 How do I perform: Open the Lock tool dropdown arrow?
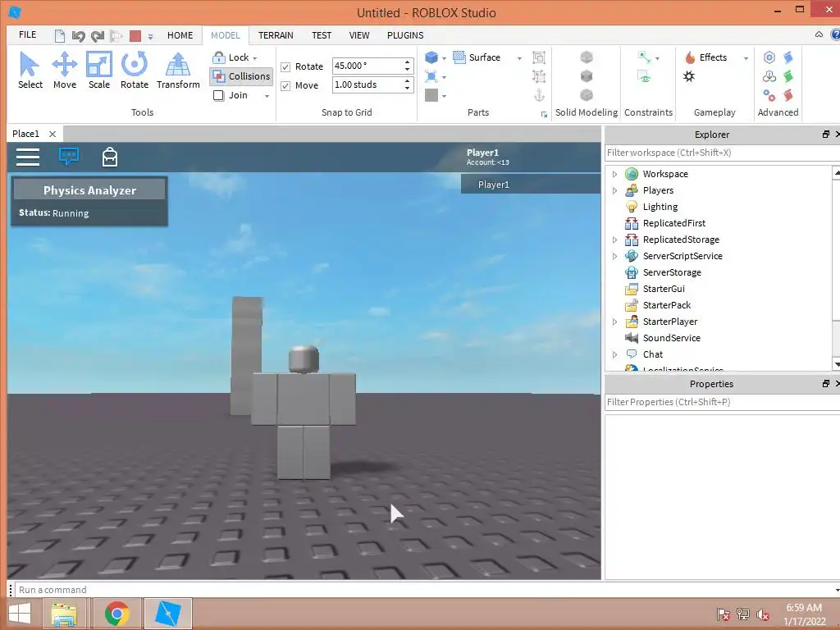(255, 58)
